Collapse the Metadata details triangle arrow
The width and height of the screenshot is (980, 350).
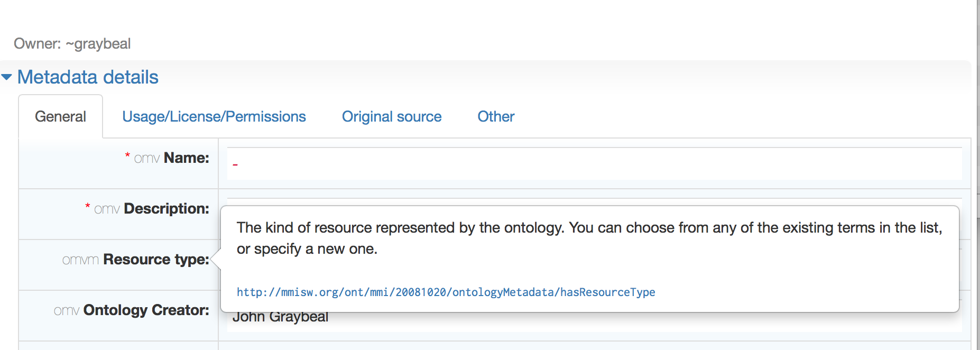tap(6, 77)
